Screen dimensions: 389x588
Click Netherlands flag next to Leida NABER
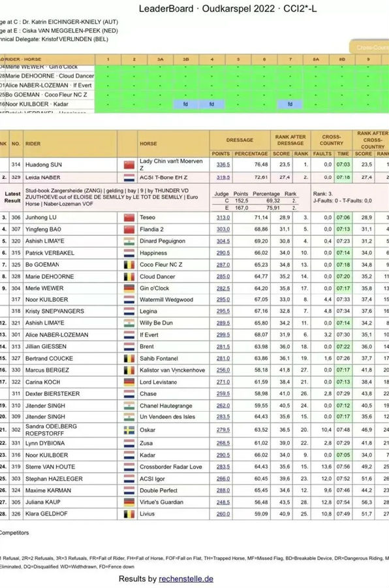click(129, 177)
